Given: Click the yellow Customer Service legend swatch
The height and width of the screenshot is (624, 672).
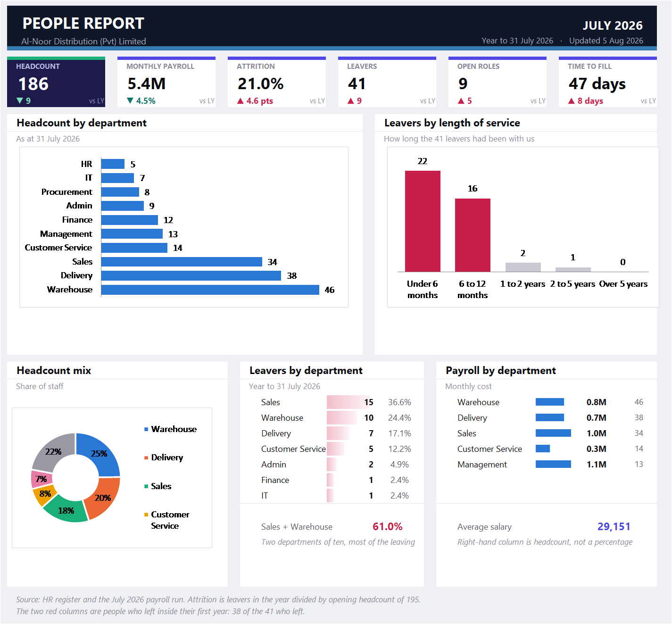Looking at the screenshot, I should 146,515.
